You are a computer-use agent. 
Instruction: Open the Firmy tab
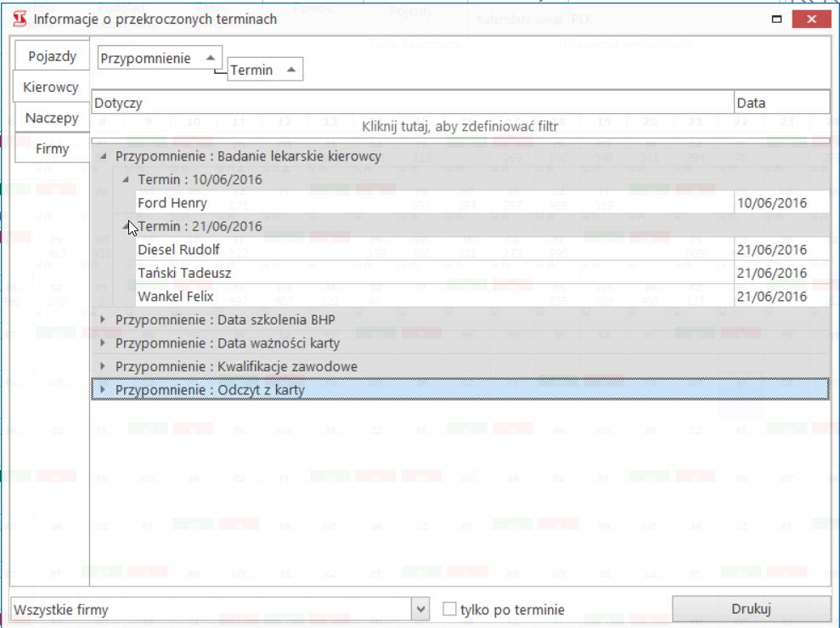pyautogui.click(x=52, y=149)
